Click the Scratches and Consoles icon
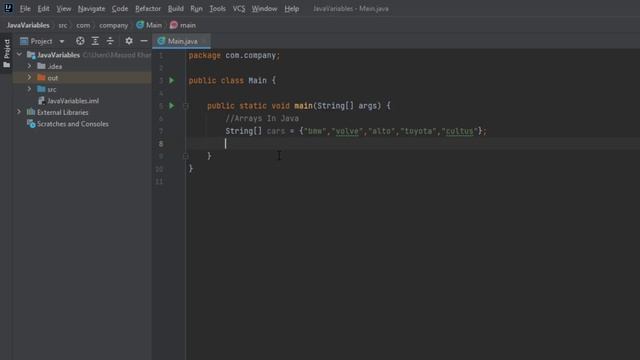This screenshot has width=640, height=360. point(31,123)
